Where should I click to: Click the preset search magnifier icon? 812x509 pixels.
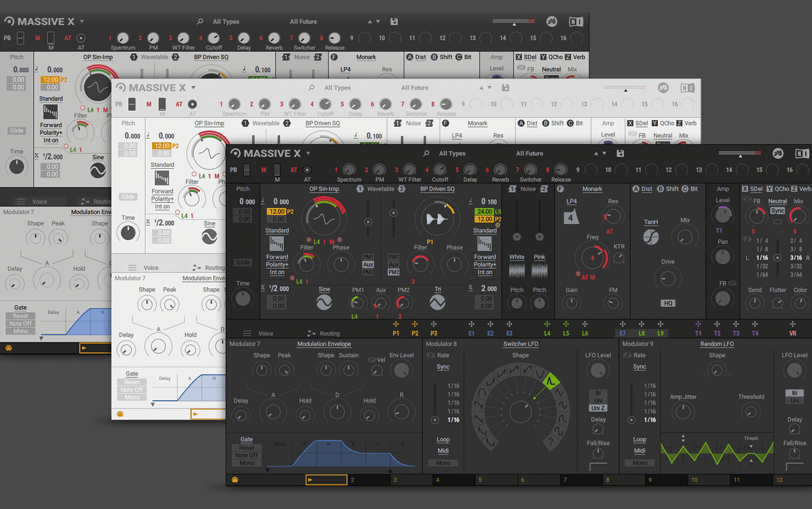coord(426,153)
